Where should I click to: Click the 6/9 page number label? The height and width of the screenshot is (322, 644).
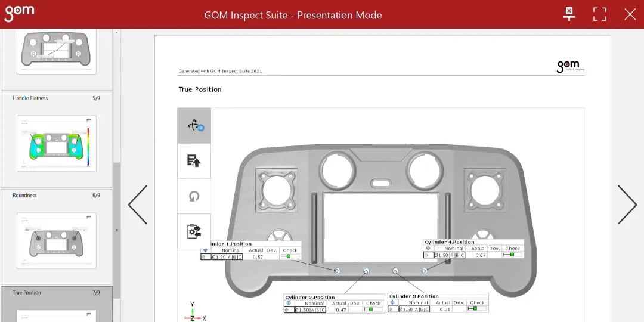click(96, 196)
